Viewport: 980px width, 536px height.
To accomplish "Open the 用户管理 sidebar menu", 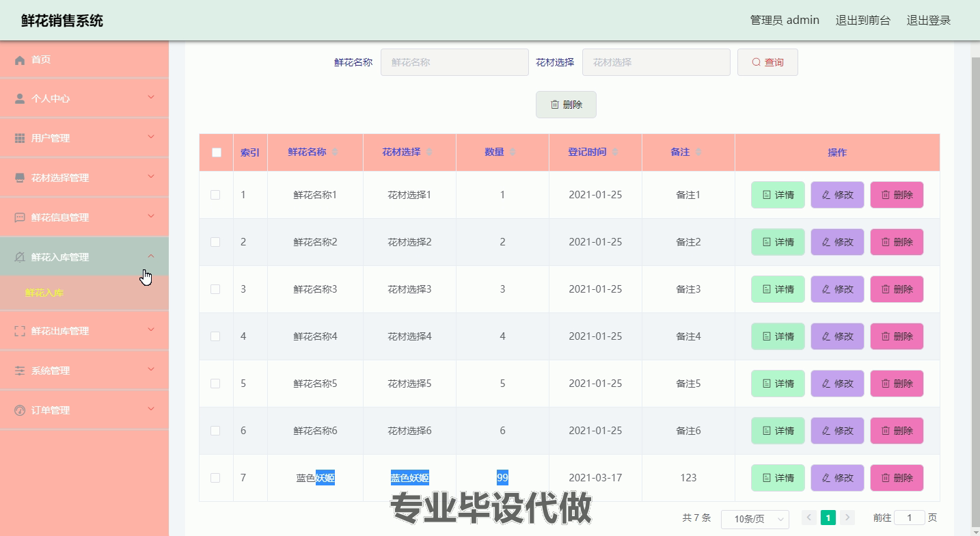I will point(84,138).
